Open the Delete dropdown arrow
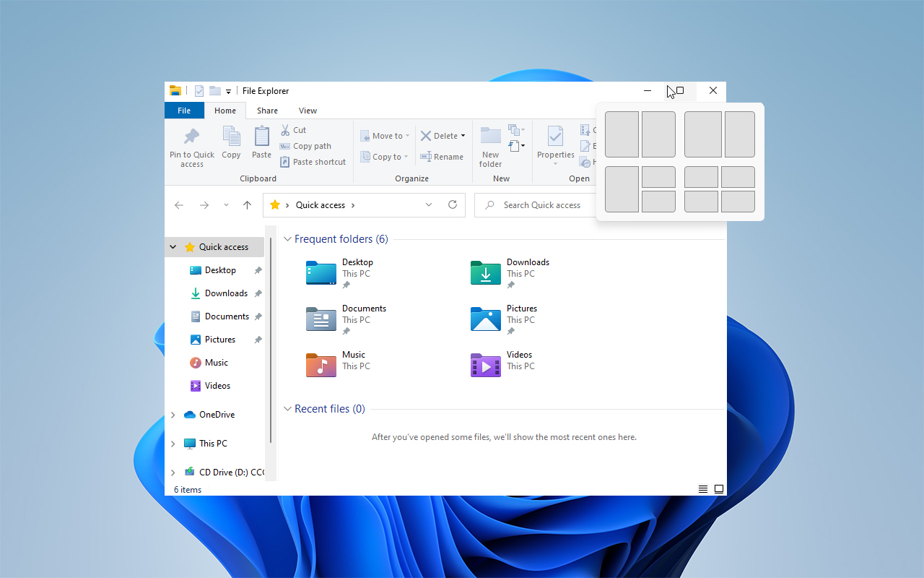This screenshot has width=924, height=578. (x=463, y=136)
